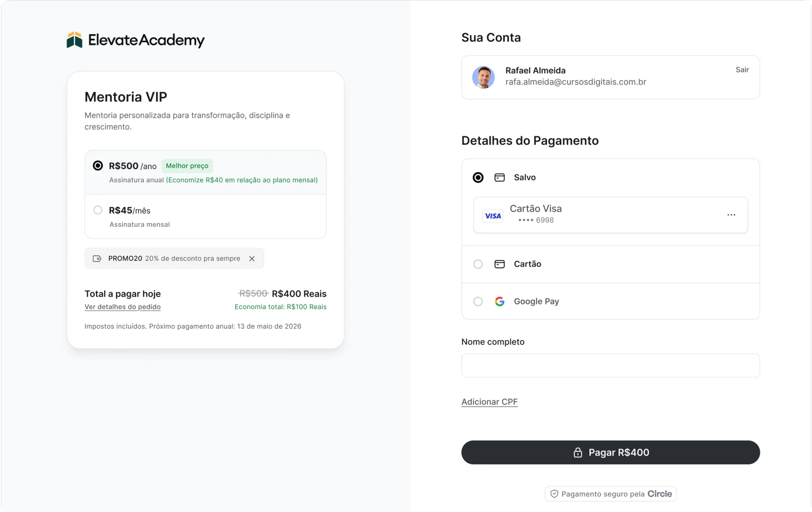Click the card icon next to Cartão

tap(499, 264)
